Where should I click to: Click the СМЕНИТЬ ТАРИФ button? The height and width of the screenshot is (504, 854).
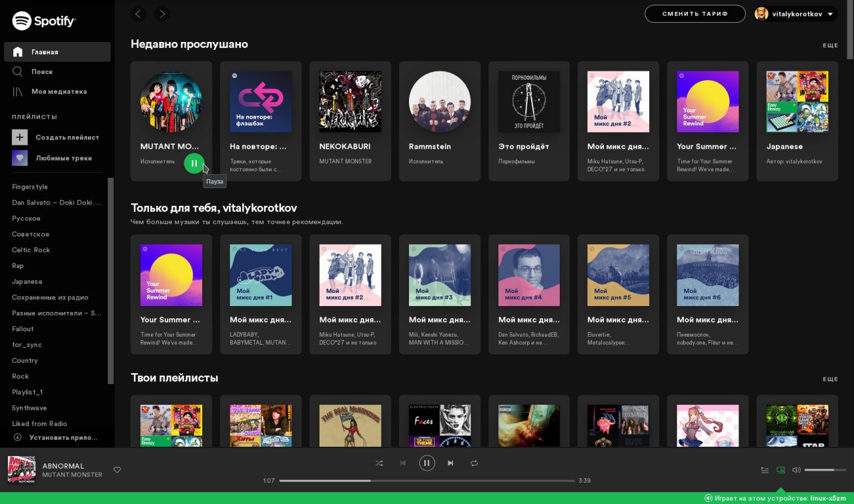pyautogui.click(x=695, y=13)
